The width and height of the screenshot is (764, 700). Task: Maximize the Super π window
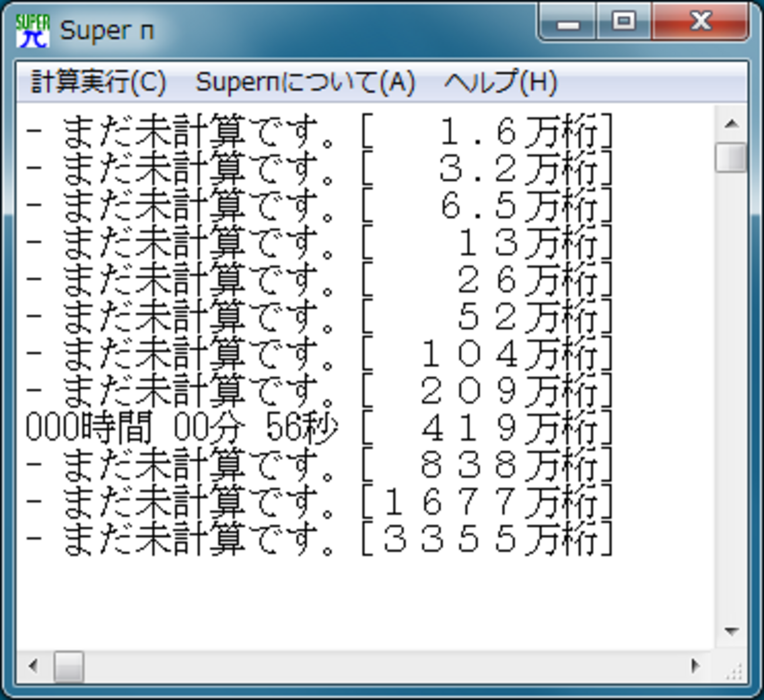tap(624, 22)
